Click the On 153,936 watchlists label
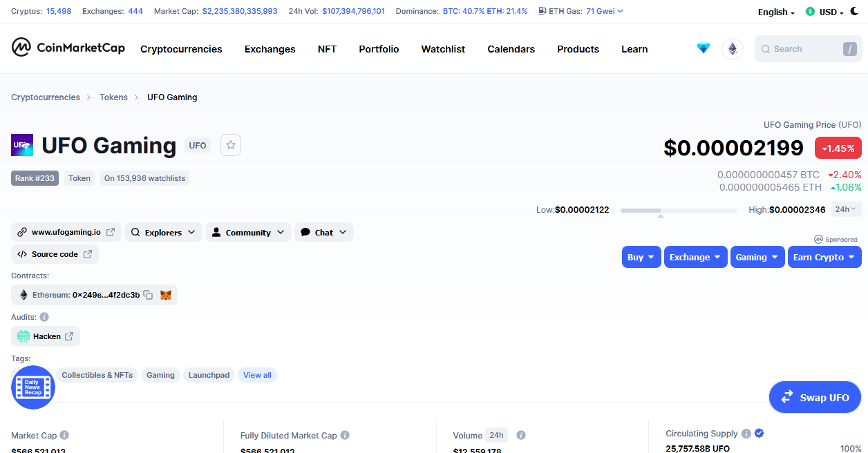 click(144, 178)
